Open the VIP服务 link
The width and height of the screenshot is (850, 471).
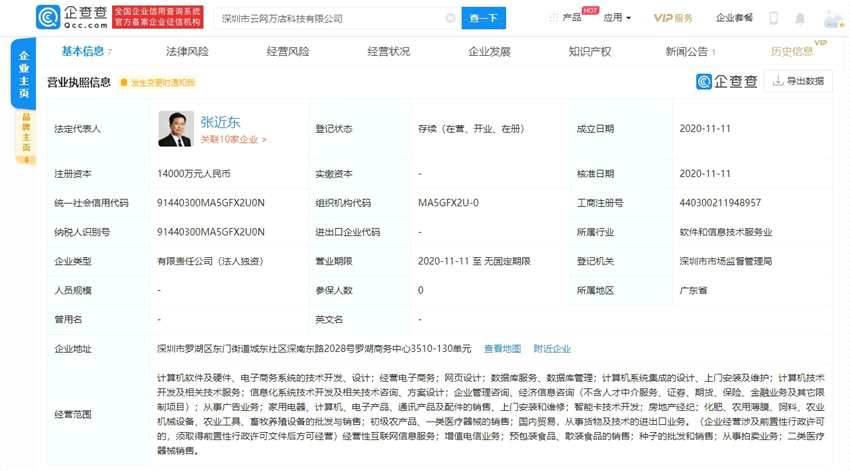[x=673, y=18]
